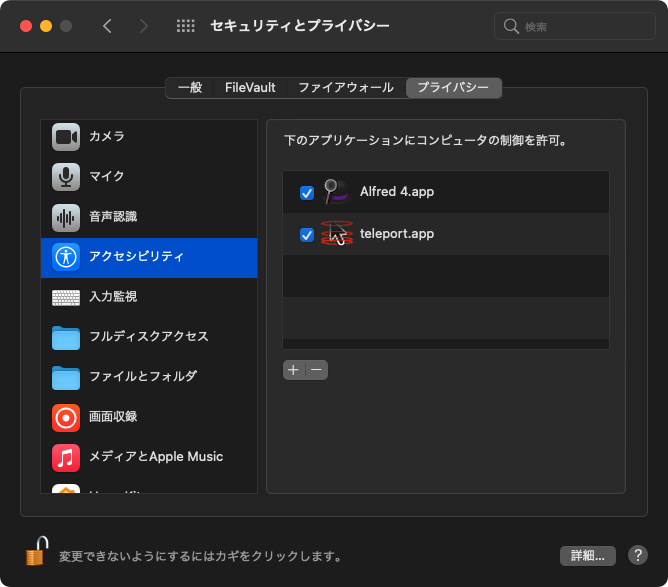This screenshot has height=587, width=668.
Task: Switch to the ファイアウォール tab
Action: tap(346, 88)
